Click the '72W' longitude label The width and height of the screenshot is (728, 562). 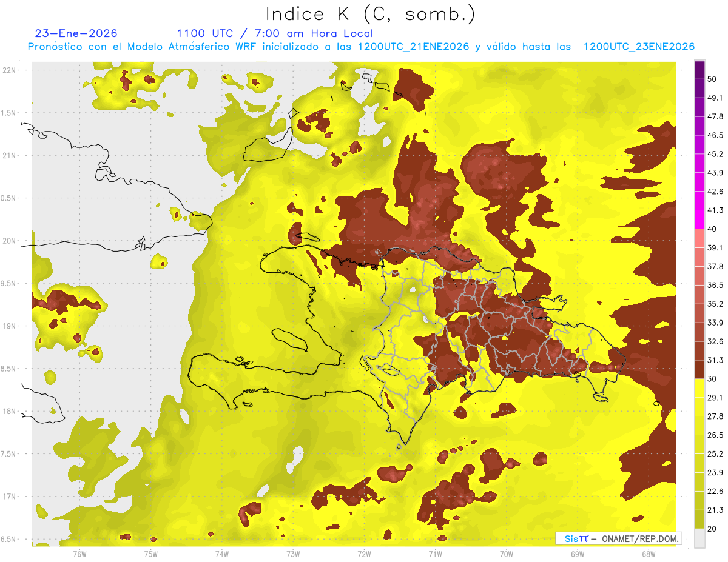[x=364, y=554]
